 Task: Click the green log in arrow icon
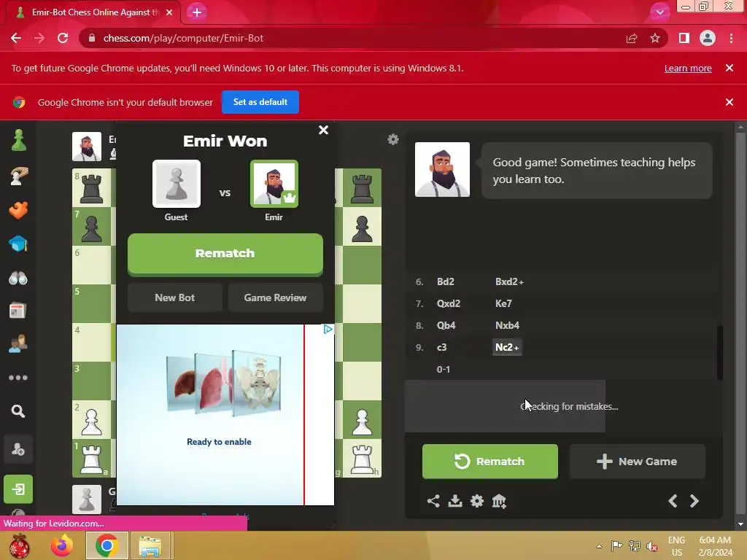[18, 489]
